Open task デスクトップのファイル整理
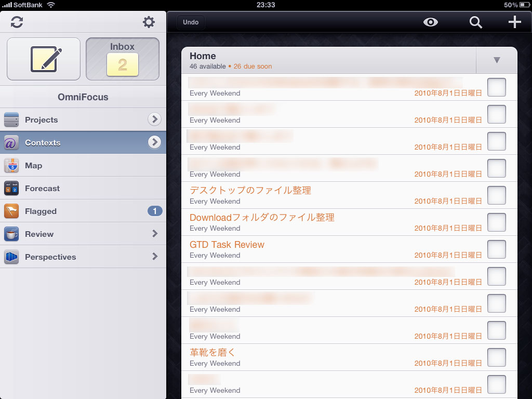Viewport: 532px width, 399px height. (x=250, y=190)
